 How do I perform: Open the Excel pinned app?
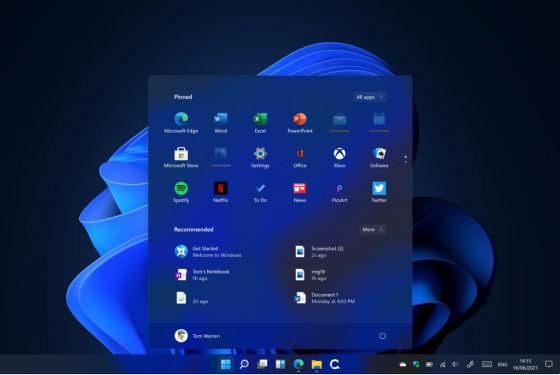[260, 122]
